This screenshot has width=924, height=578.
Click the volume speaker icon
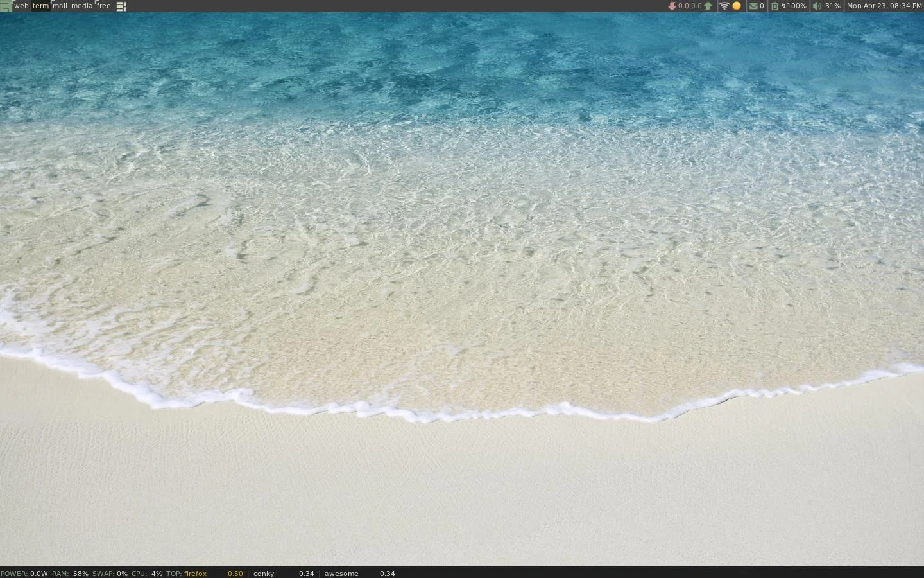pos(817,6)
